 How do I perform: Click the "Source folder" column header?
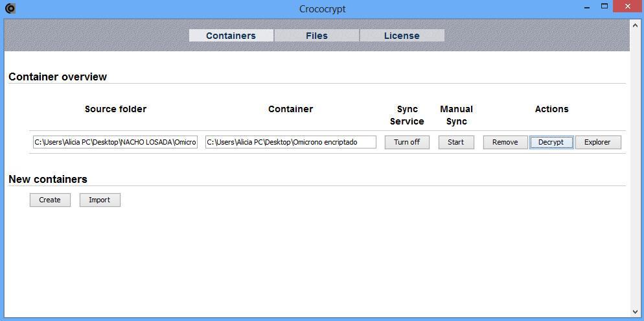115,109
